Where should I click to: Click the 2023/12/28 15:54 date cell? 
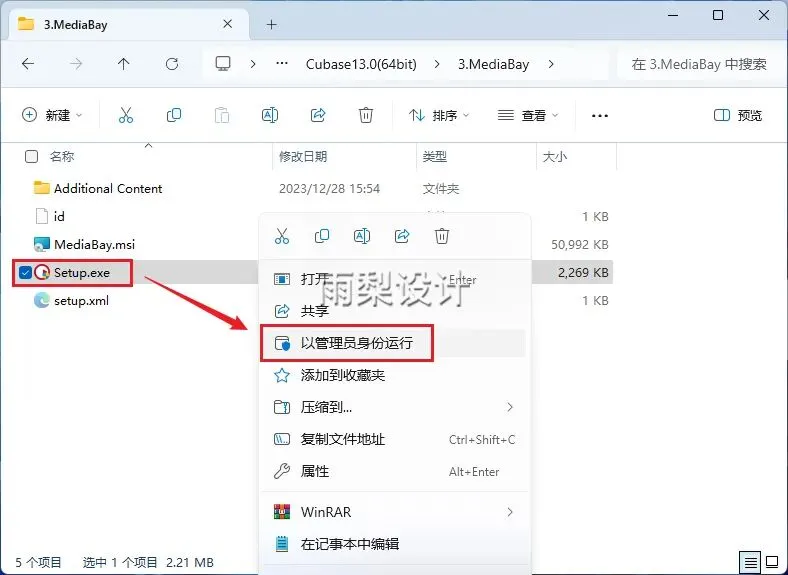coord(329,189)
